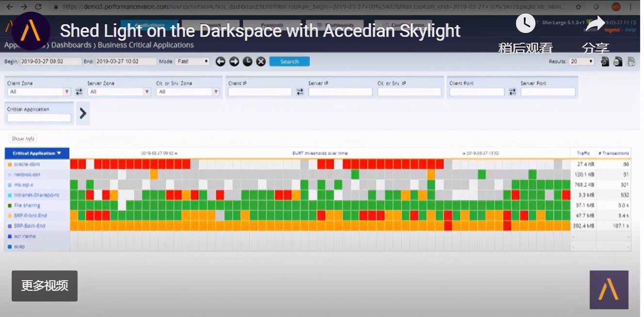The width and height of the screenshot is (644, 317).
Task: Click the blue Search button
Action: click(290, 62)
